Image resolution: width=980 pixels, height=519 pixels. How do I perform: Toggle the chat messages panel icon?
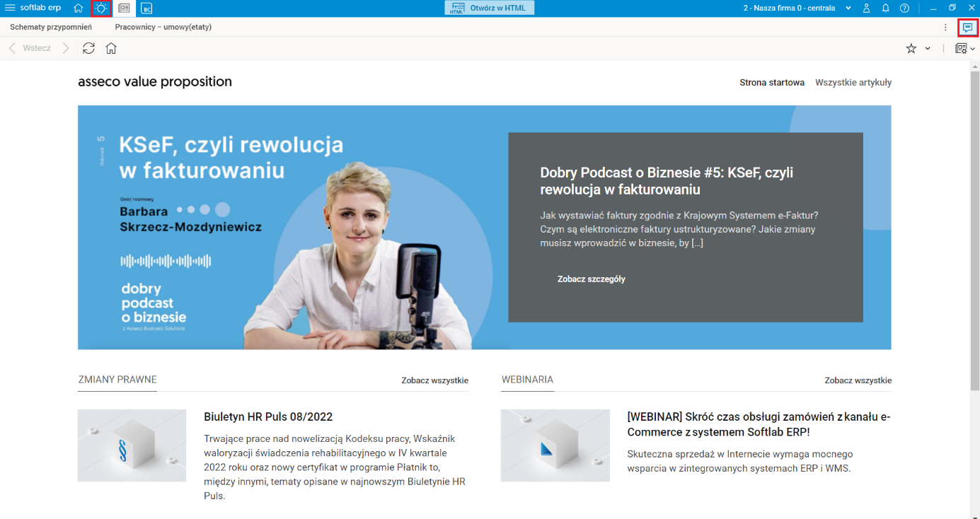(x=968, y=28)
